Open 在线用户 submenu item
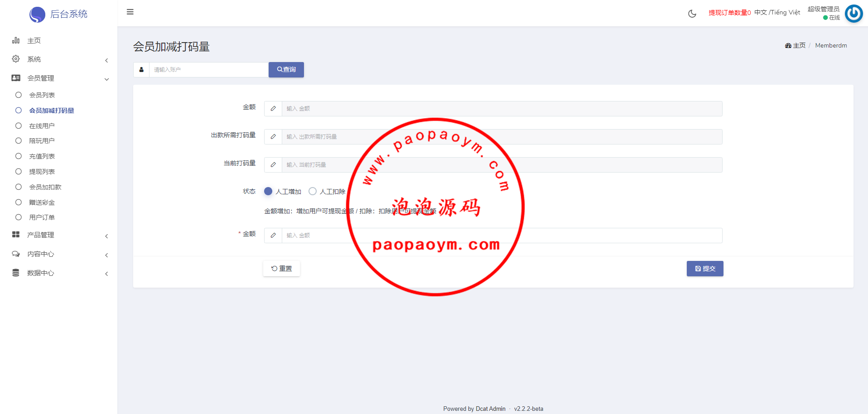Screen dimensions: 868x414 (x=42, y=126)
